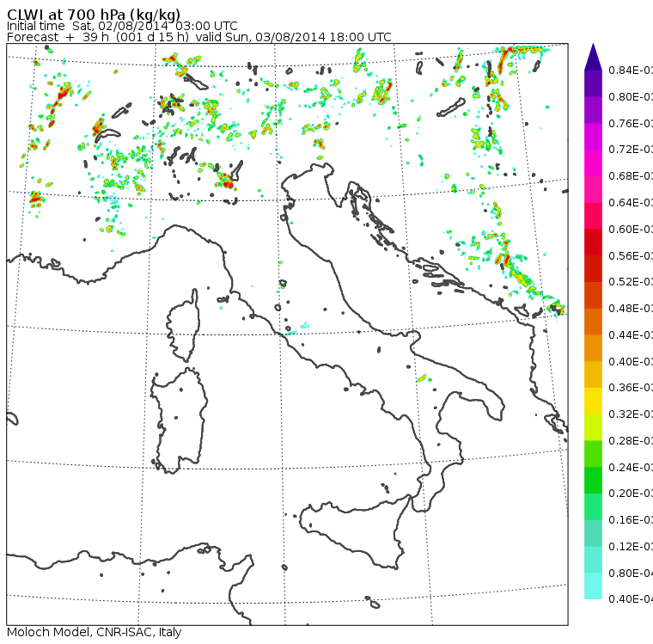653x644 pixels.
Task: Select the lightest cyan band above 0.40E-04
Action: point(593,586)
